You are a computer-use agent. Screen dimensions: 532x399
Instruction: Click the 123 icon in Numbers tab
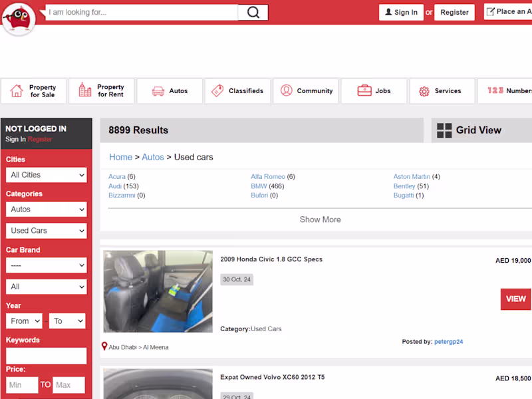(x=495, y=90)
